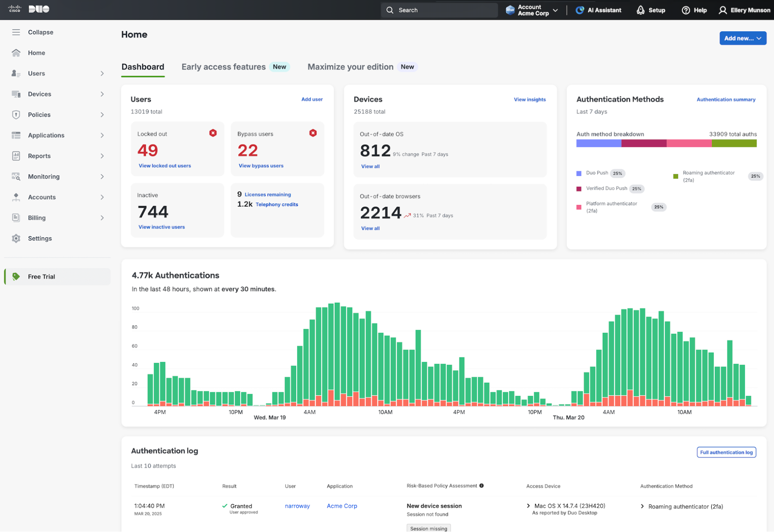This screenshot has height=532, width=774.
Task: Click the Setup rocket icon
Action: pos(641,10)
